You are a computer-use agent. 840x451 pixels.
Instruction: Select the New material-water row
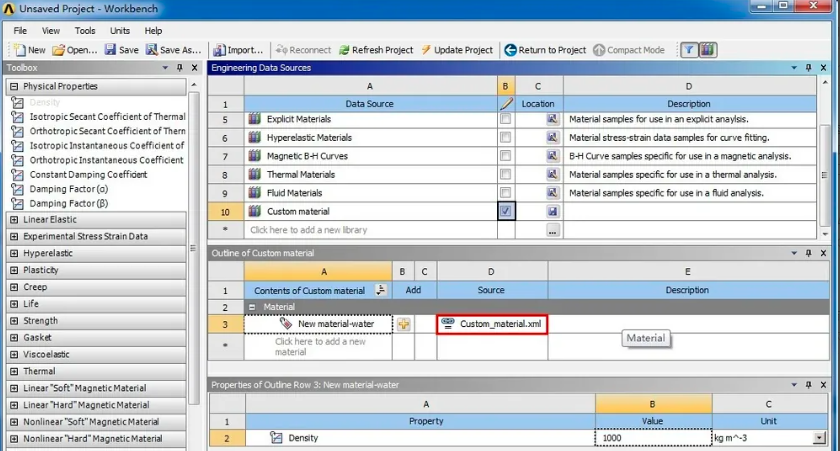[x=318, y=324]
